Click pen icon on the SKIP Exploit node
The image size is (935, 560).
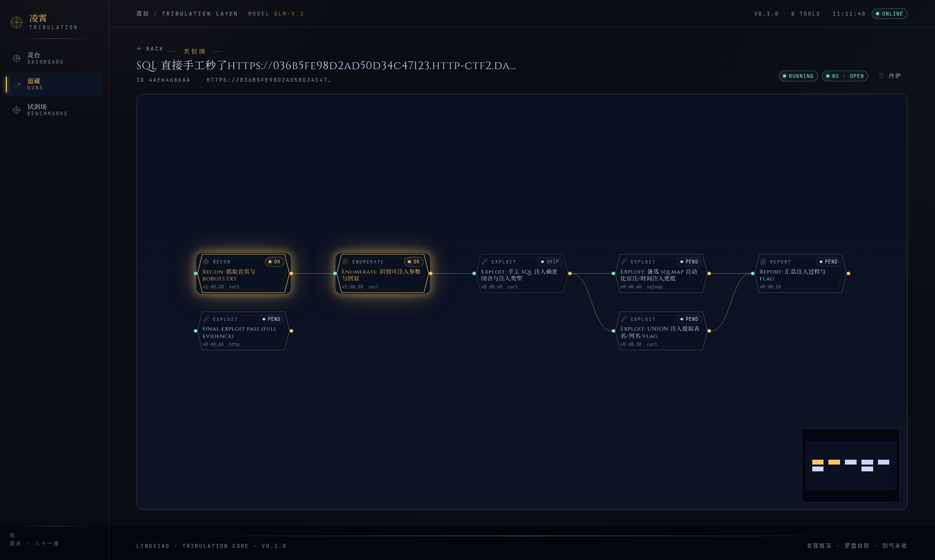[485, 261]
